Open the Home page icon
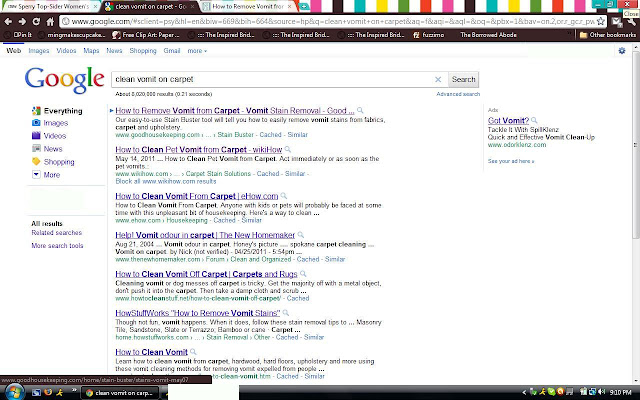 (x=50, y=21)
